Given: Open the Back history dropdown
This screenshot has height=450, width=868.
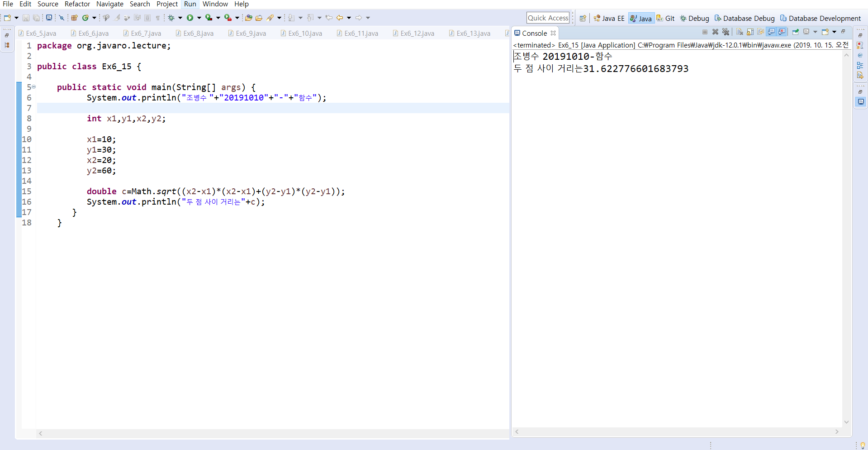Looking at the screenshot, I should pyautogui.click(x=349, y=18).
